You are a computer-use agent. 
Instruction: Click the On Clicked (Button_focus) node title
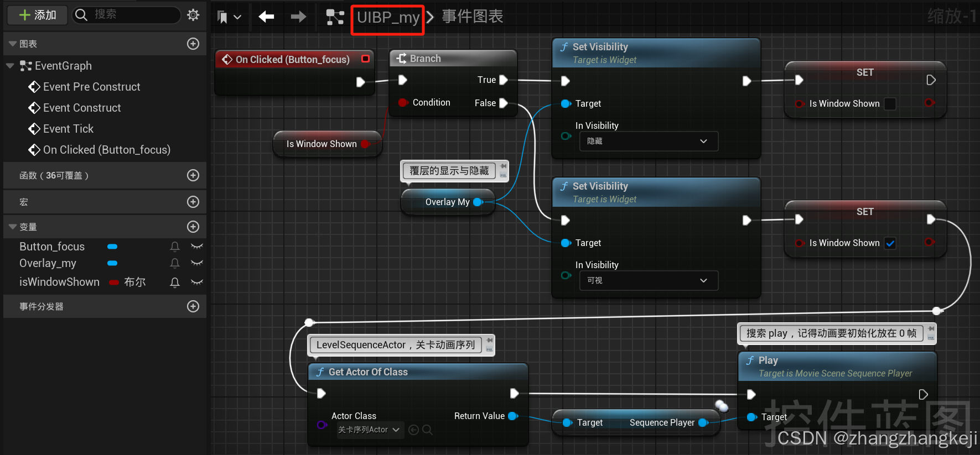tap(292, 59)
